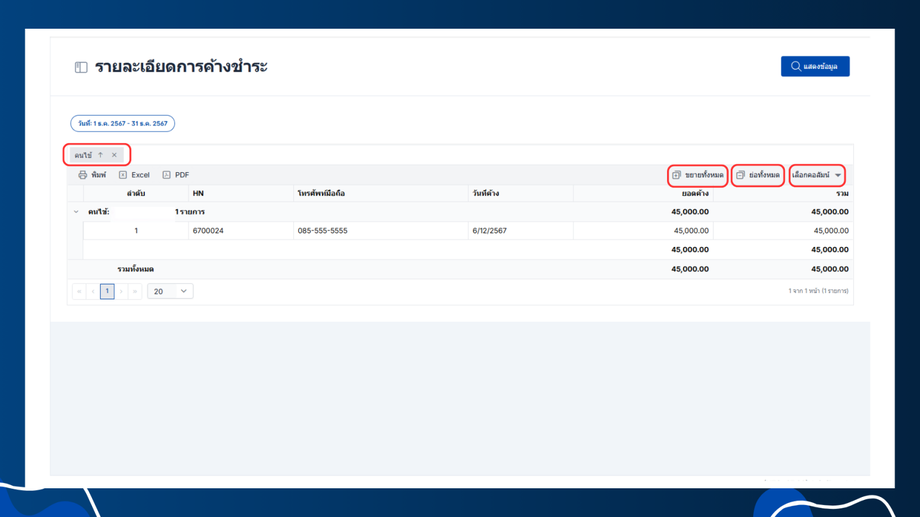Click the แสดงข้อมูล search button
Image resolution: width=920 pixels, height=517 pixels.
tap(815, 66)
